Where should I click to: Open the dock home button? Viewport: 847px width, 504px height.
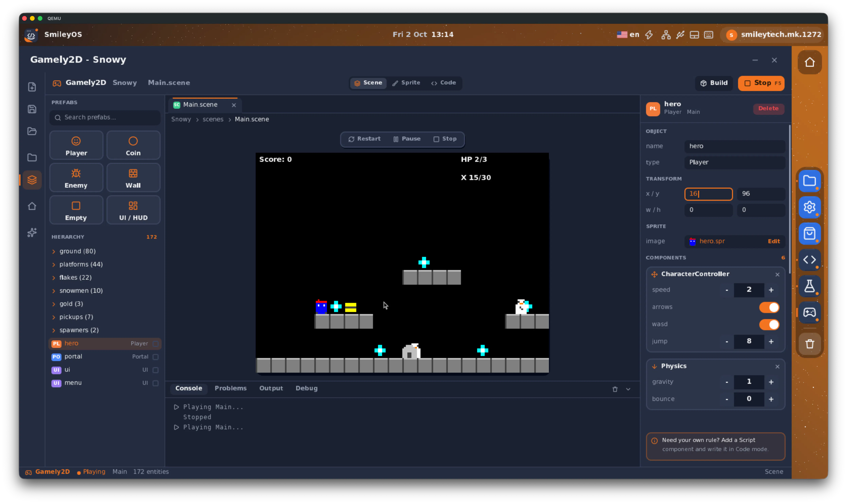point(809,62)
